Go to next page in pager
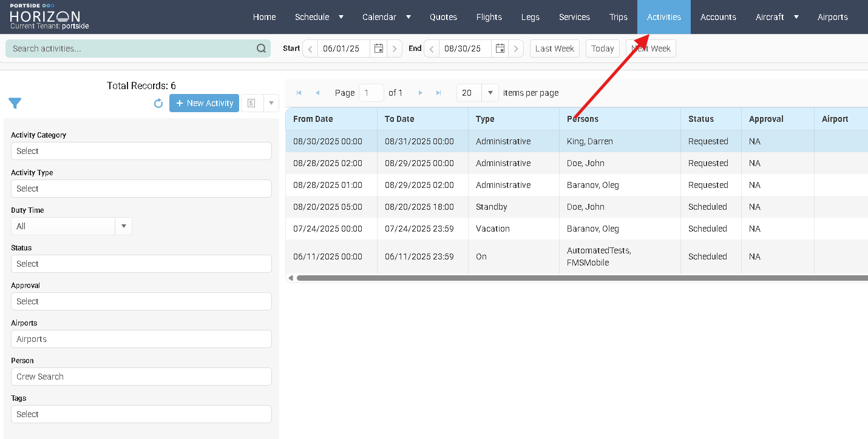The image size is (868, 439). (420, 93)
